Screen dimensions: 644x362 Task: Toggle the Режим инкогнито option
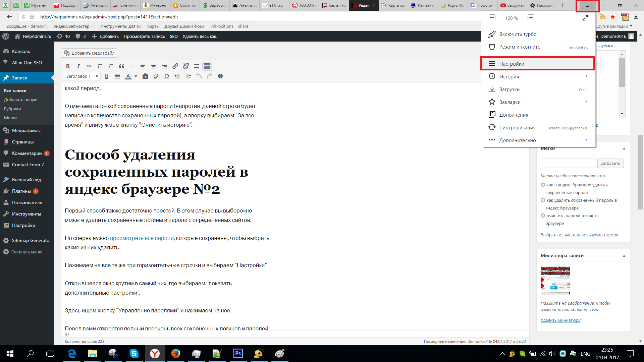(520, 47)
